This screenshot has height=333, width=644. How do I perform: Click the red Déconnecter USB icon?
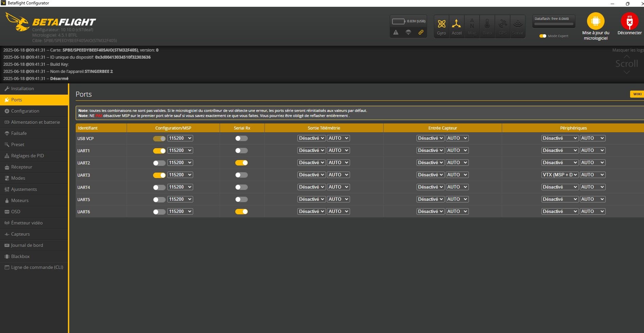click(x=629, y=21)
